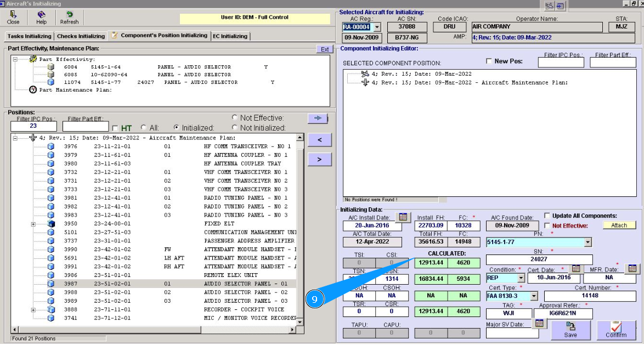Open calendar picker for Cert. Date
Image resolution: width=644 pixels, height=345 pixels.
click(575, 268)
